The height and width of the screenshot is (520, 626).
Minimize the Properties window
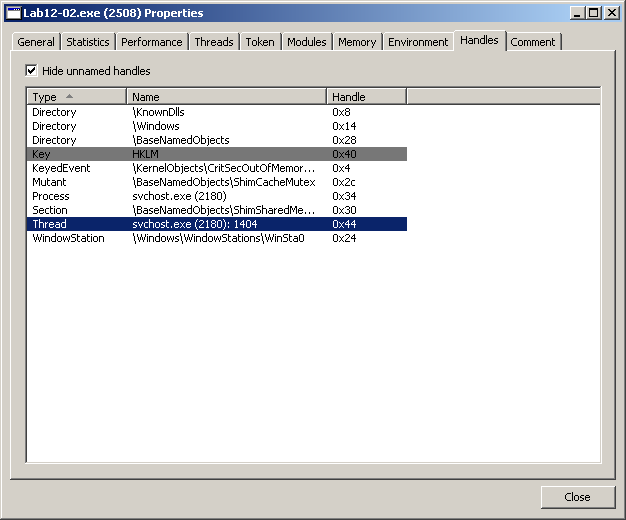(576, 13)
